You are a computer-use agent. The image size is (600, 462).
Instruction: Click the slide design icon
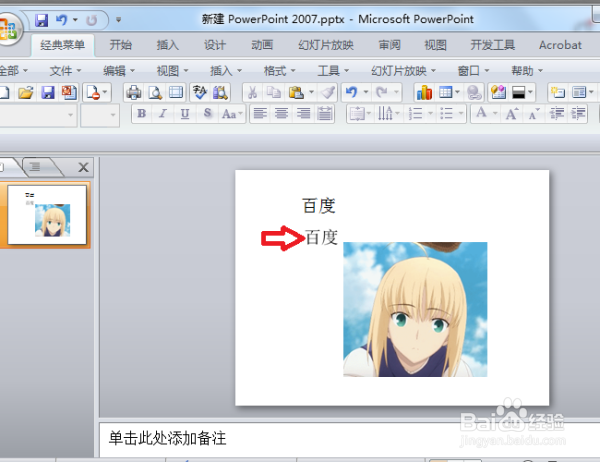pyautogui.click(x=498, y=93)
